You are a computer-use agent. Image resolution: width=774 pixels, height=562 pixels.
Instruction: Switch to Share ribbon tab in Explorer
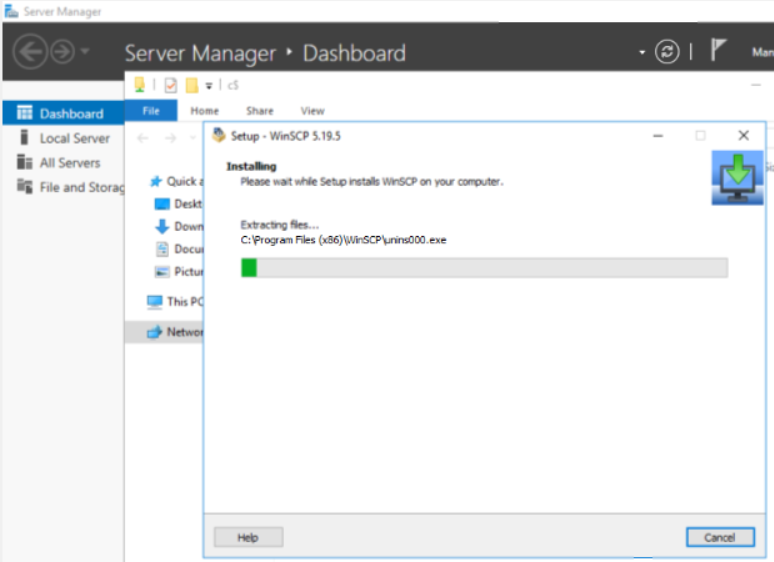tap(260, 111)
